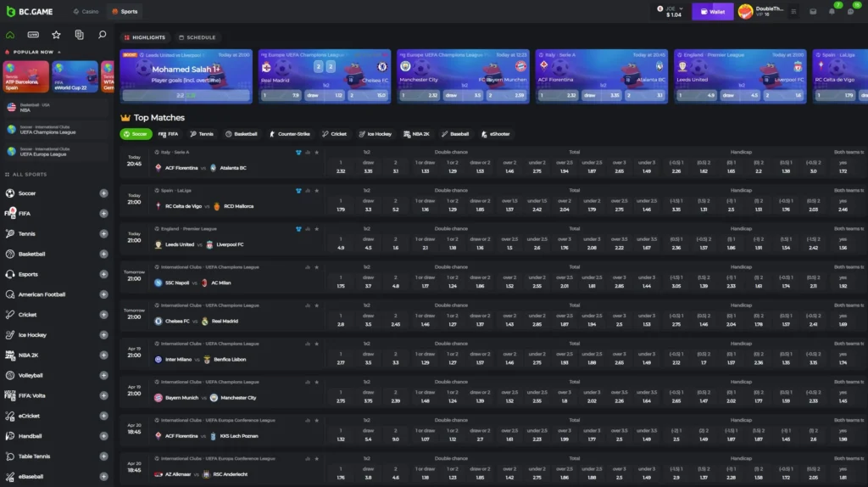
Task: Favorite the ACF Fiorentina vs Atalanta match star
Action: 317,153
